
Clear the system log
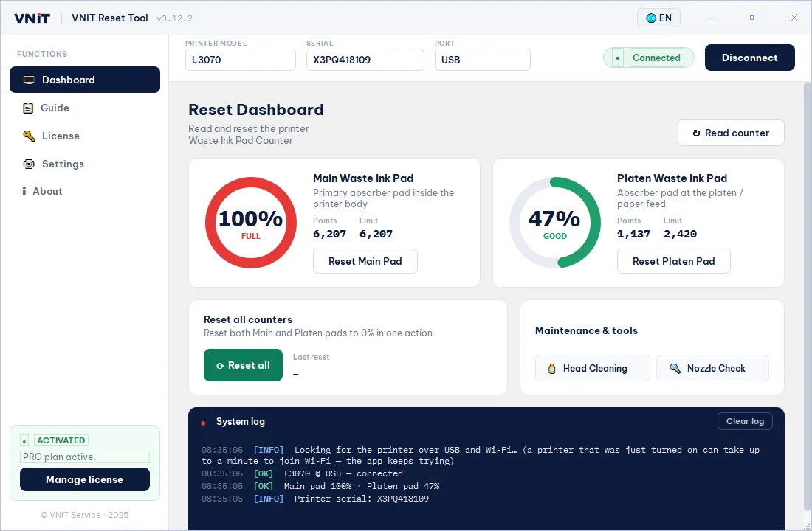(x=745, y=421)
